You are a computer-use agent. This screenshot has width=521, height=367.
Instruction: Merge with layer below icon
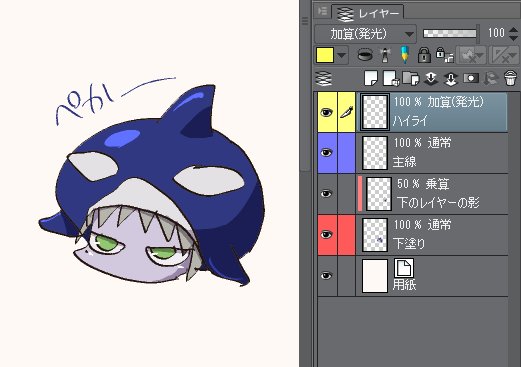[x=450, y=79]
